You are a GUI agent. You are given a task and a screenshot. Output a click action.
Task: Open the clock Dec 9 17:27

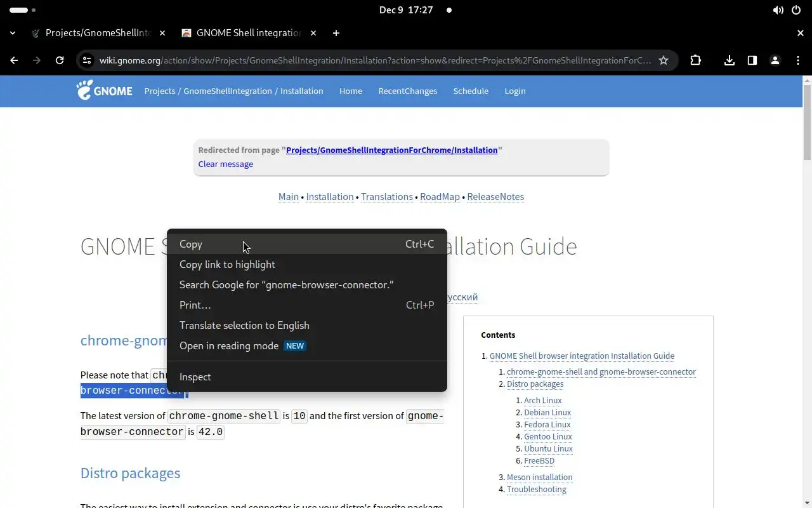pos(406,10)
